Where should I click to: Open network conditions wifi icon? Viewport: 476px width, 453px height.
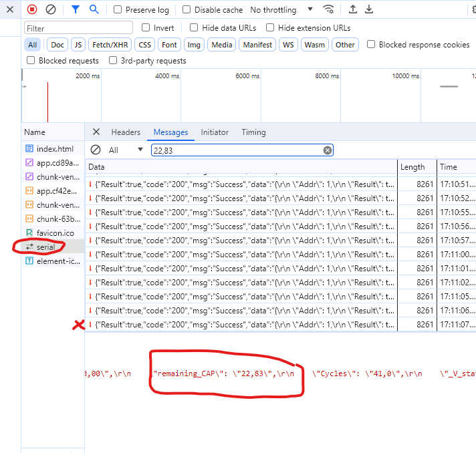coord(328,9)
